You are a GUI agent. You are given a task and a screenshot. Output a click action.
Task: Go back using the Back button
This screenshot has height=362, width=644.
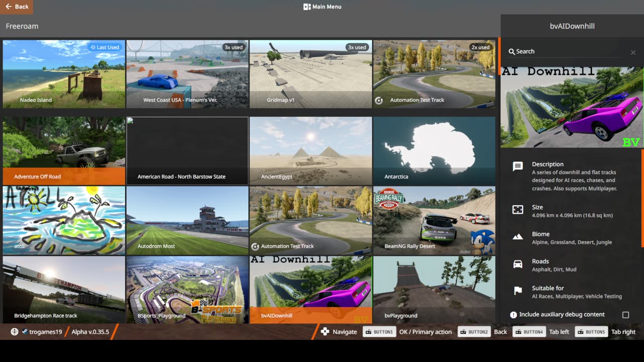point(17,7)
